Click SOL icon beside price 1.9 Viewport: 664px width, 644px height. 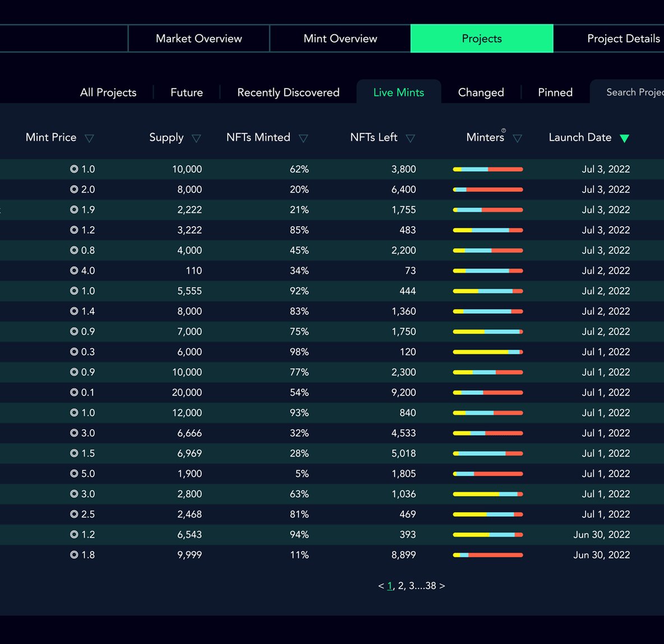click(74, 210)
